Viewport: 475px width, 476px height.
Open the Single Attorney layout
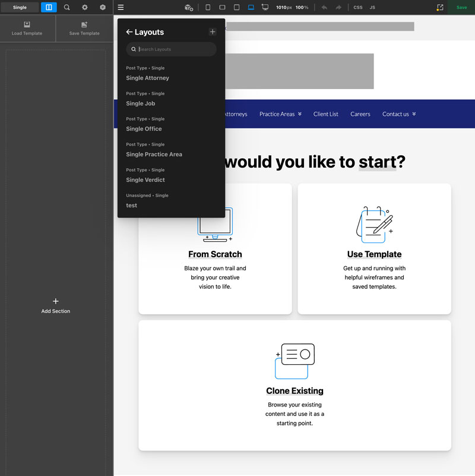pyautogui.click(x=147, y=78)
